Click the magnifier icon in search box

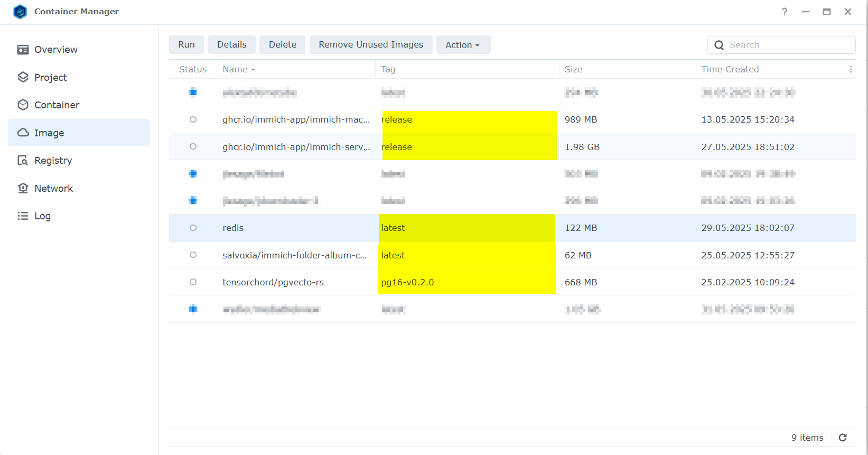coord(719,45)
